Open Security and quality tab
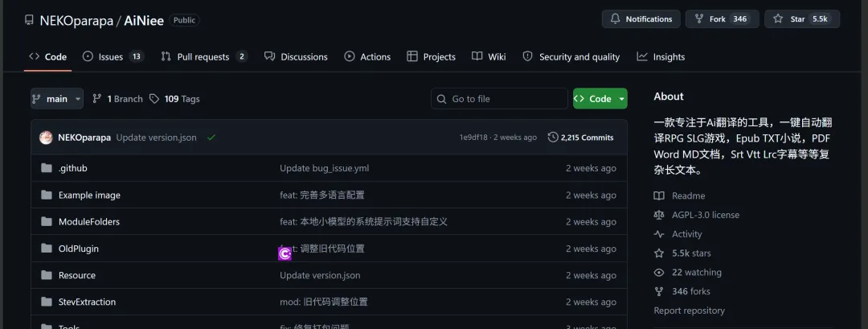 (x=571, y=56)
